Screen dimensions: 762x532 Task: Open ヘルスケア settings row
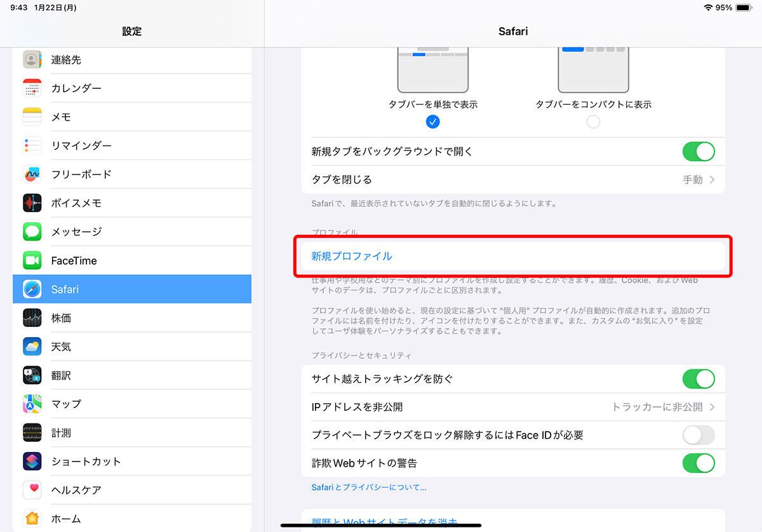[132, 490]
